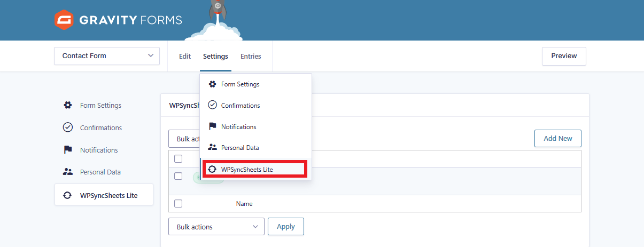
Task: Click the gear icon in the Settings dropdown menu
Action: [x=212, y=84]
